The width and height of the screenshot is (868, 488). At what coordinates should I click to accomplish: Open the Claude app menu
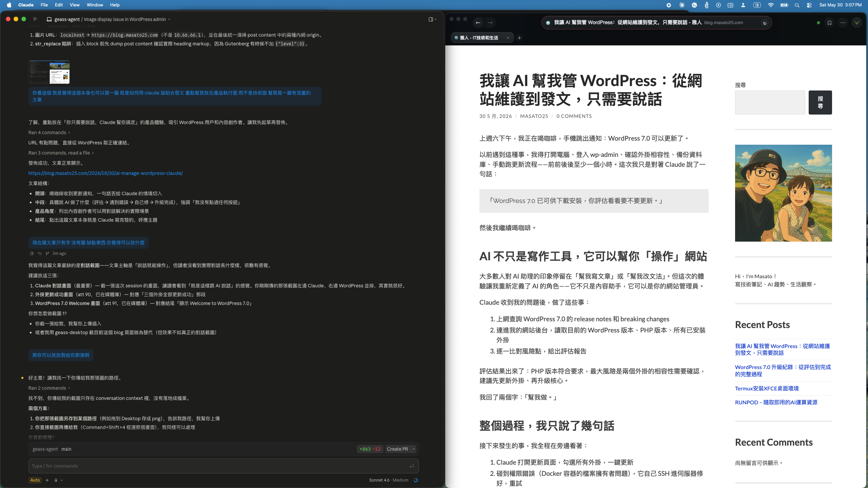[26, 5]
